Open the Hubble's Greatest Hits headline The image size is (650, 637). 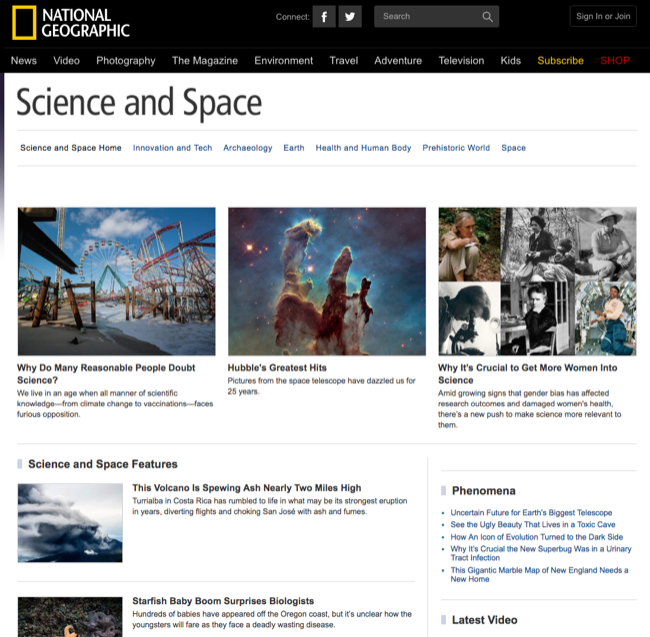277,368
